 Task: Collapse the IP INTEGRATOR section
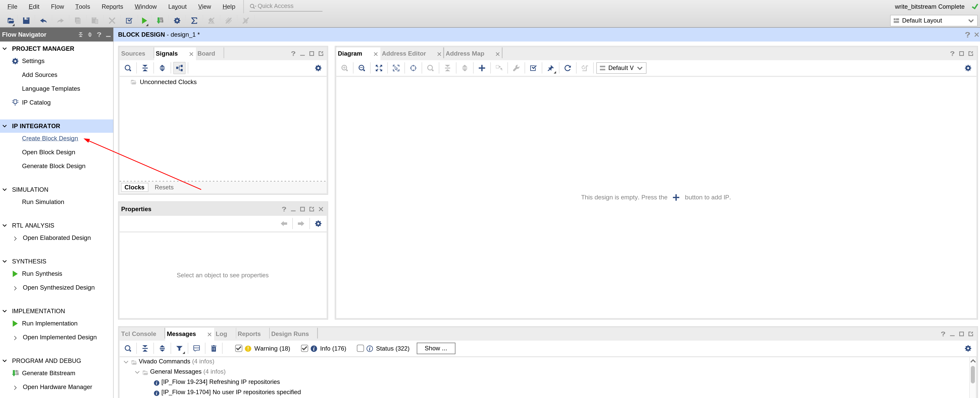pos(5,126)
